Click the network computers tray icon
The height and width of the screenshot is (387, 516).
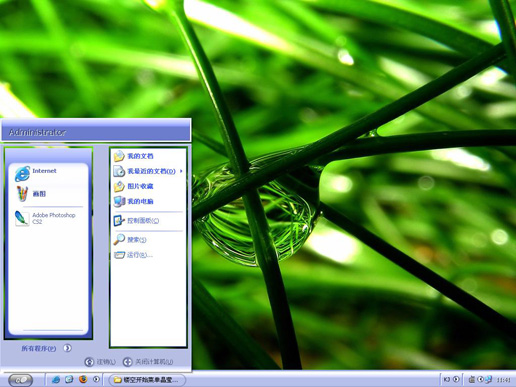488,379
